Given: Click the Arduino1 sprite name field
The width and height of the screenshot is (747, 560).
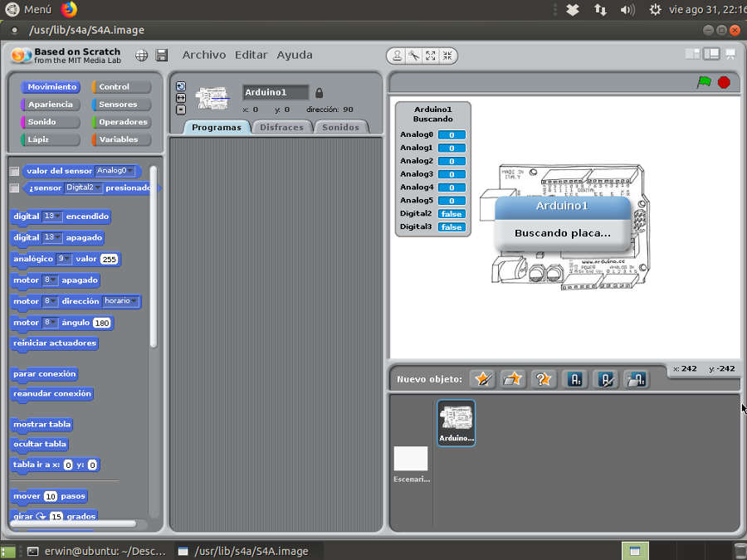Looking at the screenshot, I should pyautogui.click(x=276, y=92).
